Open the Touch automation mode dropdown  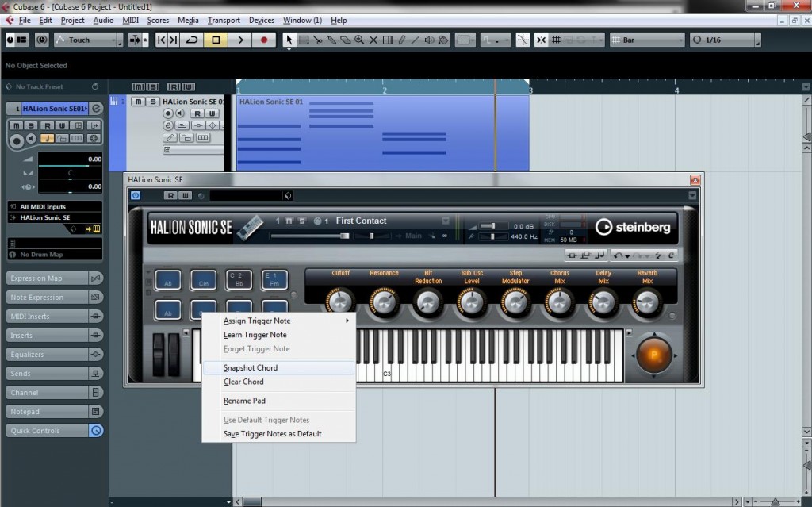pos(87,40)
